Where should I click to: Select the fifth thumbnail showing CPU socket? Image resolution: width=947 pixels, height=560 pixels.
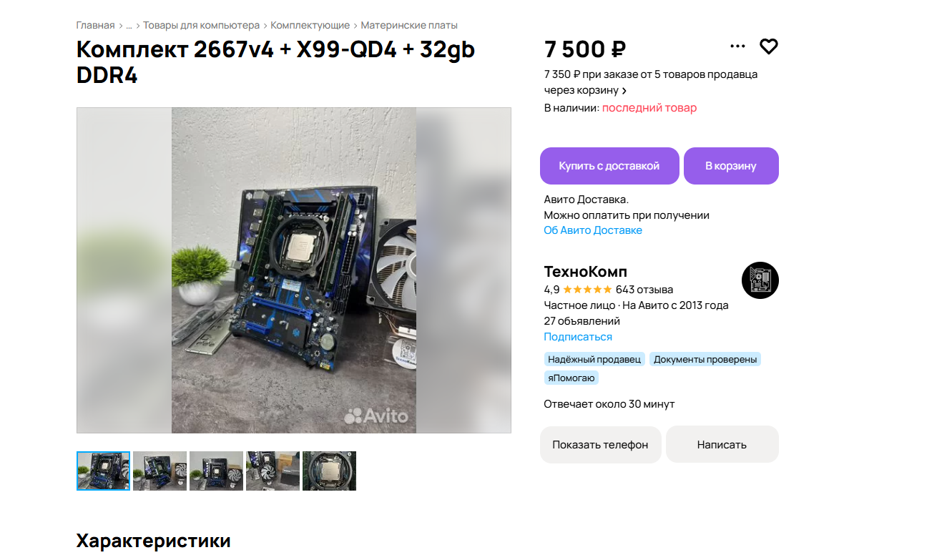[329, 471]
